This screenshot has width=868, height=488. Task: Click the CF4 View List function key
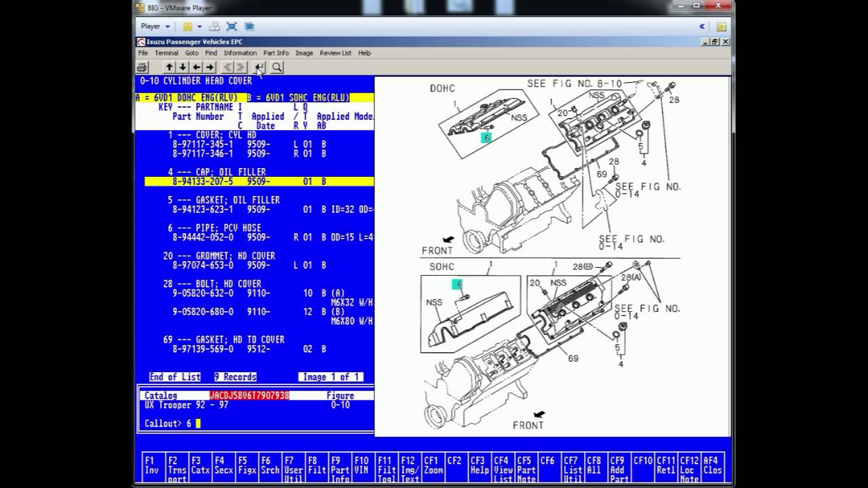click(x=502, y=469)
